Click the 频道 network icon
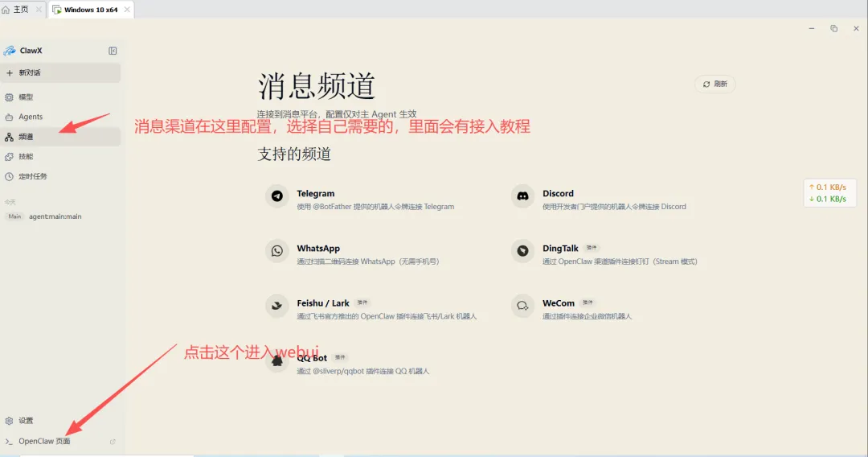 click(x=9, y=137)
